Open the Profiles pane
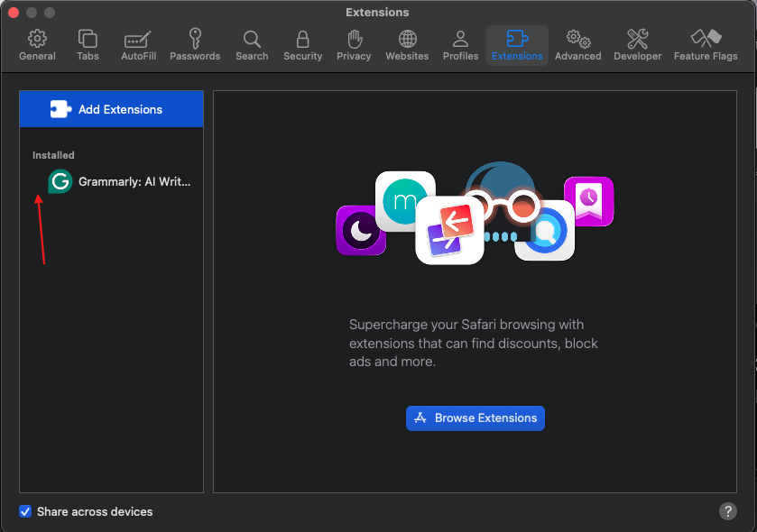Image resolution: width=757 pixels, height=532 pixels. 460,45
